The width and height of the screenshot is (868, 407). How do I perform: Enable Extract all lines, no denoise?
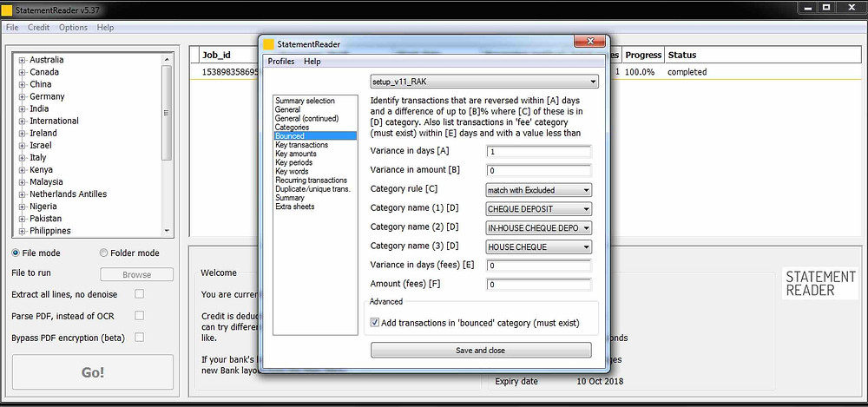click(x=140, y=294)
